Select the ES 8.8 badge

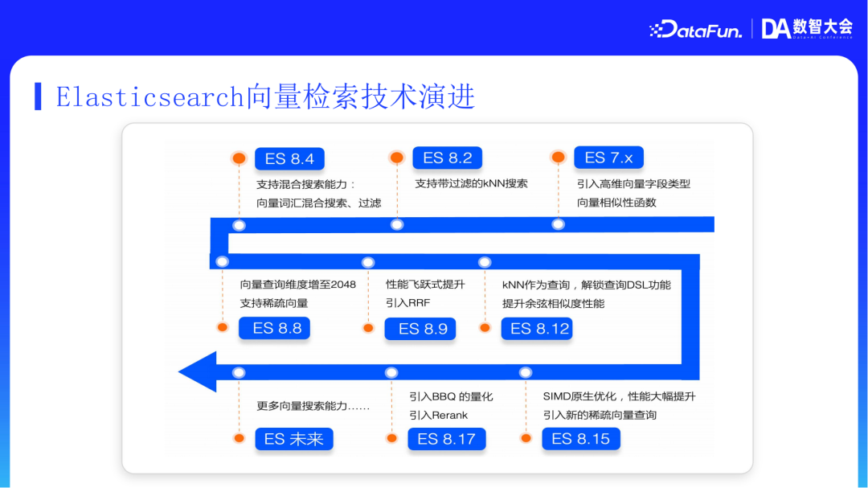tap(274, 328)
